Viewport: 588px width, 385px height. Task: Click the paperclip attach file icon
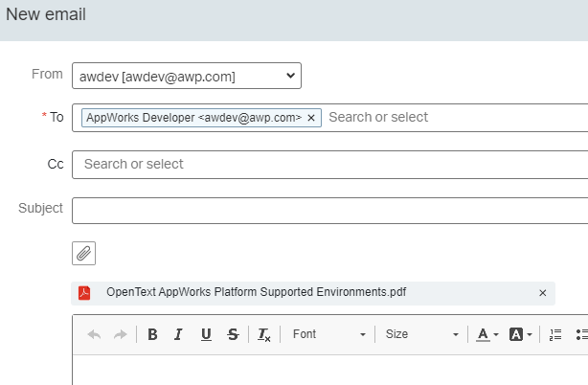coord(84,253)
